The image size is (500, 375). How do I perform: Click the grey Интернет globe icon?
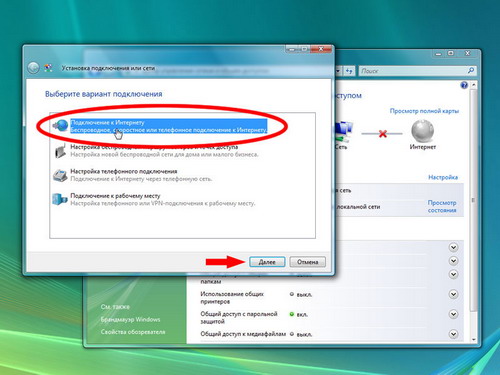[x=422, y=131]
